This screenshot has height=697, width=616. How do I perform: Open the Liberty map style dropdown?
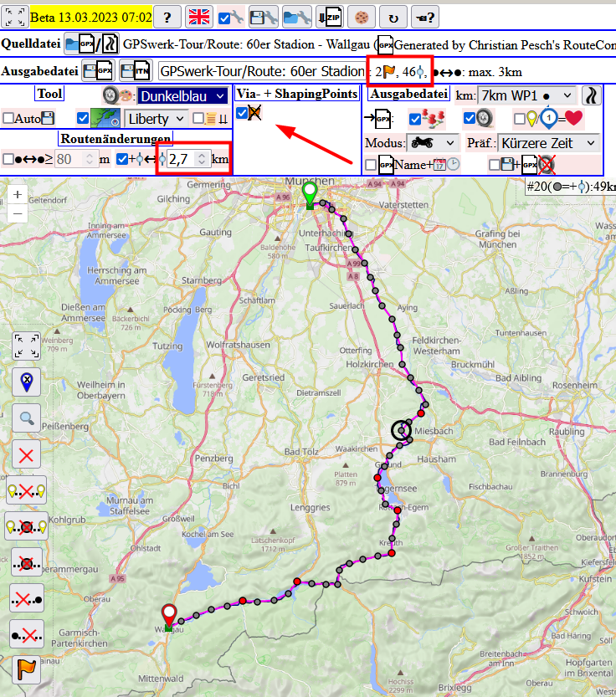pos(155,119)
